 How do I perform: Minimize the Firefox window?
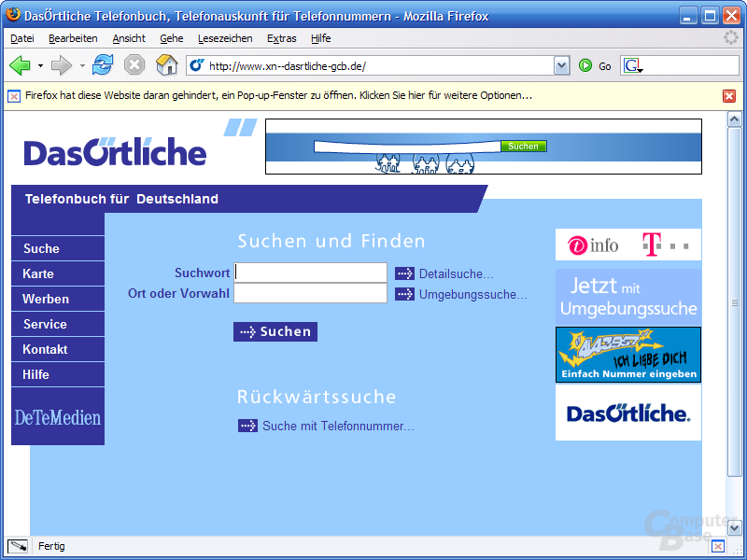[687, 16]
